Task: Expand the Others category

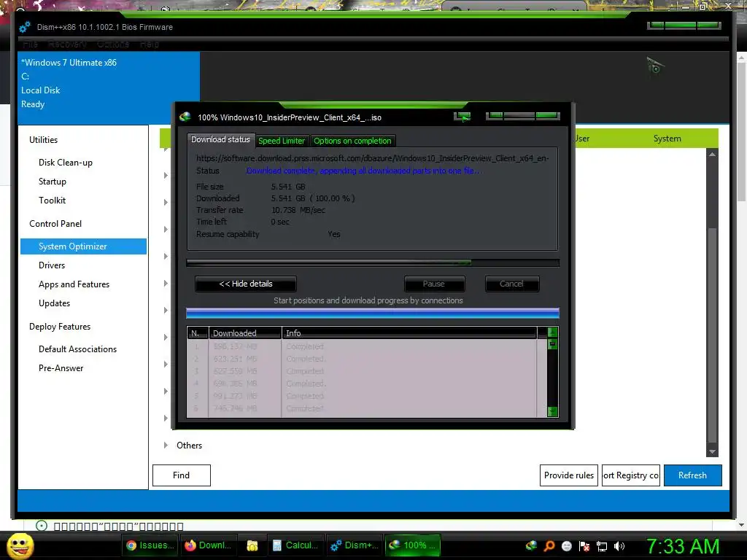Action: click(x=166, y=446)
